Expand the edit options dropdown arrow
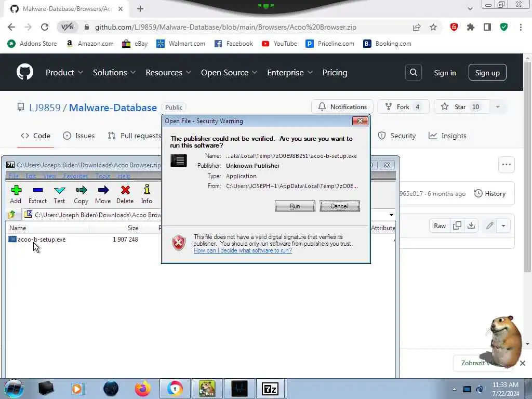 coord(503,225)
